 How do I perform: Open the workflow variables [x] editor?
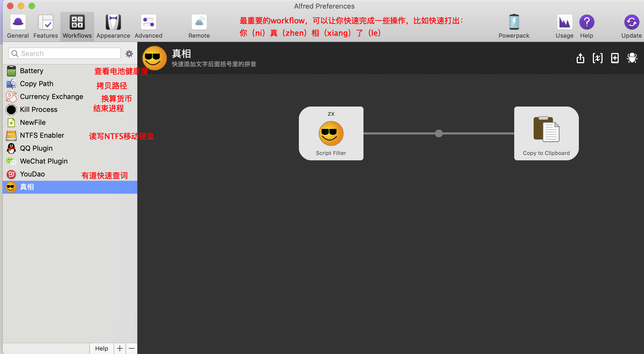597,58
